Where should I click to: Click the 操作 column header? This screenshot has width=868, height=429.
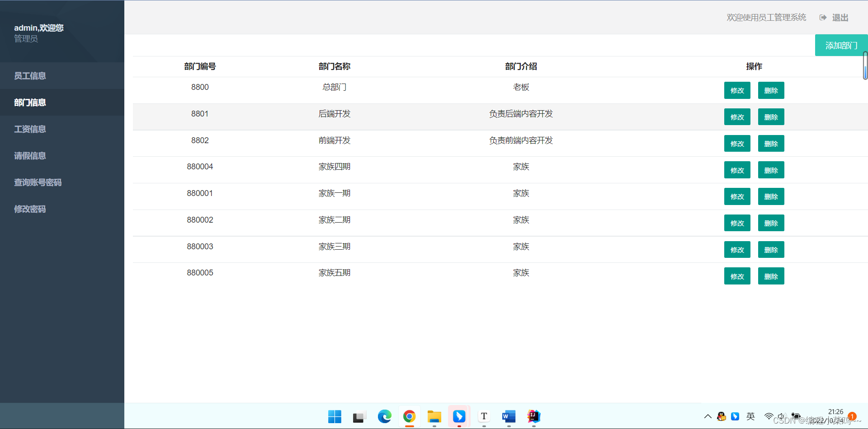coord(754,66)
